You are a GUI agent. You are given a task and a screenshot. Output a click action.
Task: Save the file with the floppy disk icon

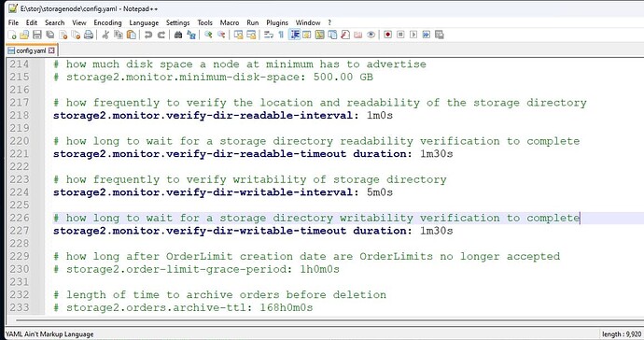pyautogui.click(x=37, y=35)
